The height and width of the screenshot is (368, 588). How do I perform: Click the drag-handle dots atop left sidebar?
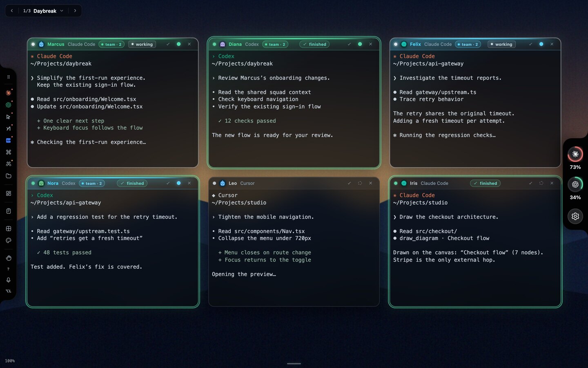[8, 77]
